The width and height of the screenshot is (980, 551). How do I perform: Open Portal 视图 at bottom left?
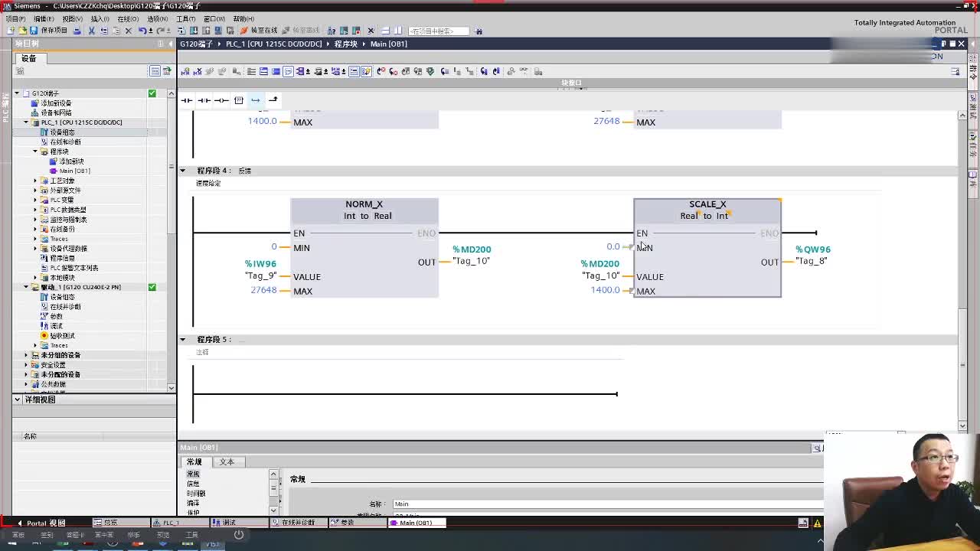[41, 523]
